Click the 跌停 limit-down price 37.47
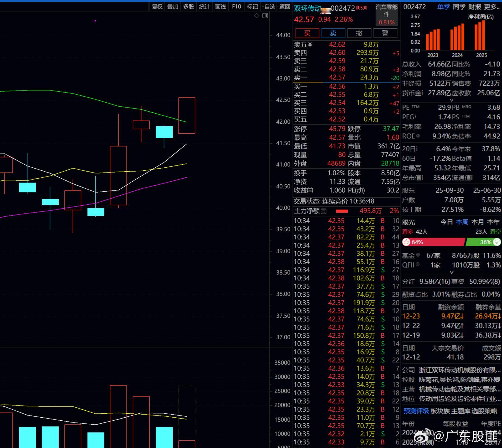This screenshot has width=502, height=448. (x=391, y=129)
